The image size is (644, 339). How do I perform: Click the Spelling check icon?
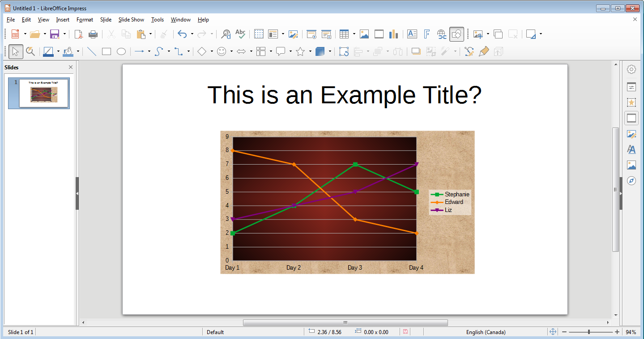click(x=240, y=34)
